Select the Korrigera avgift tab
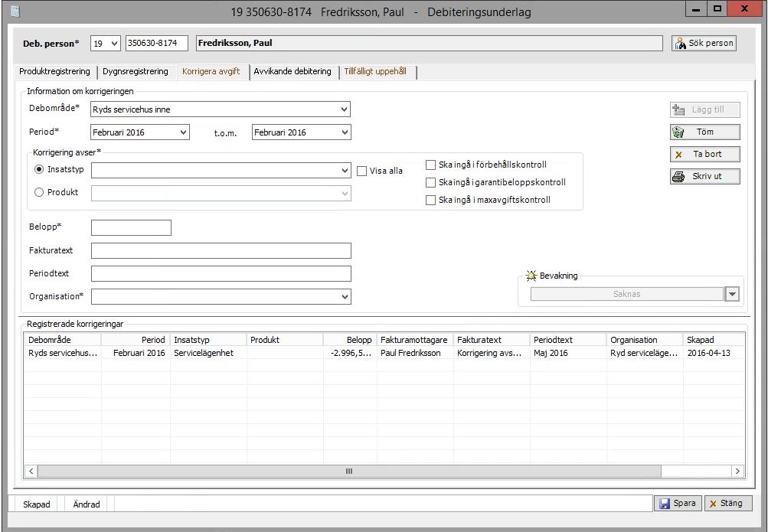Image resolution: width=768 pixels, height=532 pixels. tap(211, 71)
